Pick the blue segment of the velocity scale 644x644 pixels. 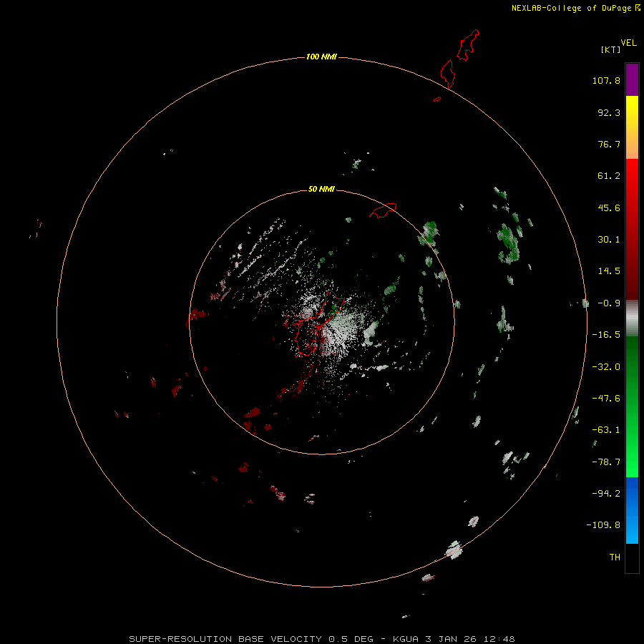click(632, 510)
